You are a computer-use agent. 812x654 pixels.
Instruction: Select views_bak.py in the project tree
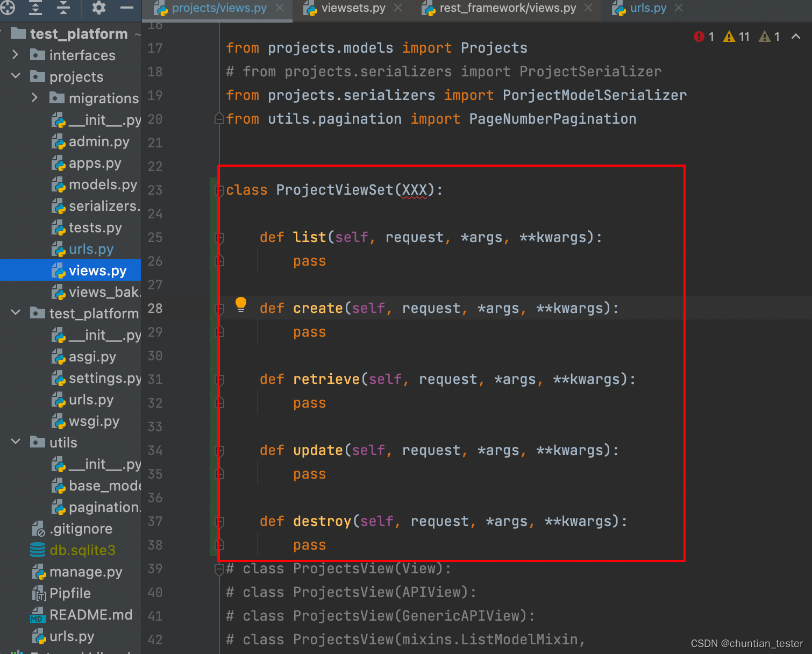(x=97, y=292)
